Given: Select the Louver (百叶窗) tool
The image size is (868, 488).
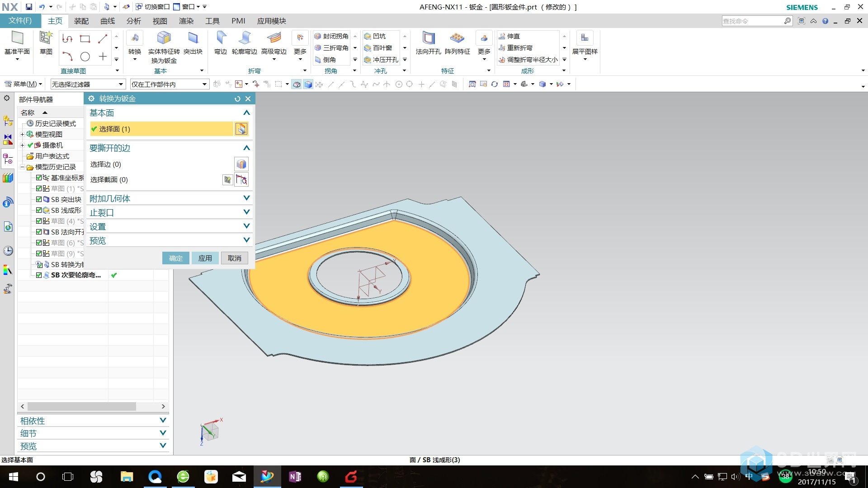Looking at the screenshot, I should 378,48.
